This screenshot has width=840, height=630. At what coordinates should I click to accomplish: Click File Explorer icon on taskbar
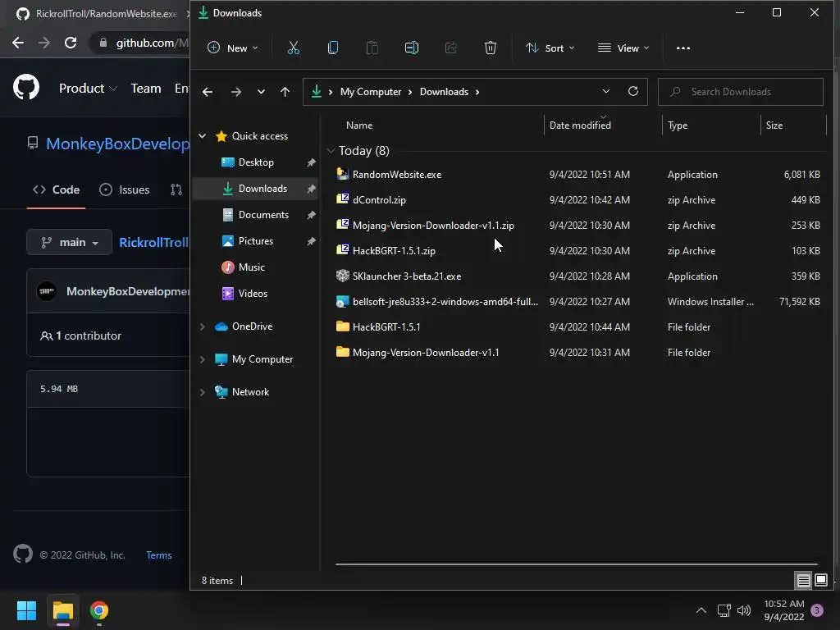click(x=62, y=610)
